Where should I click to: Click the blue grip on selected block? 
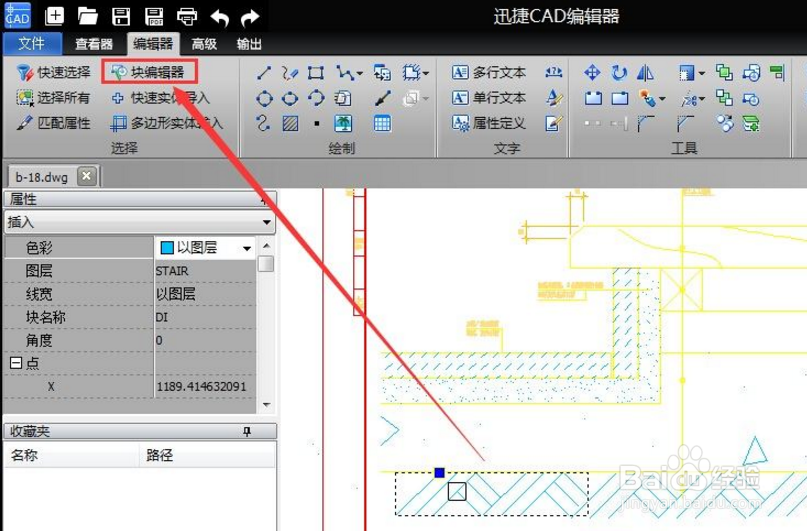[x=440, y=472]
